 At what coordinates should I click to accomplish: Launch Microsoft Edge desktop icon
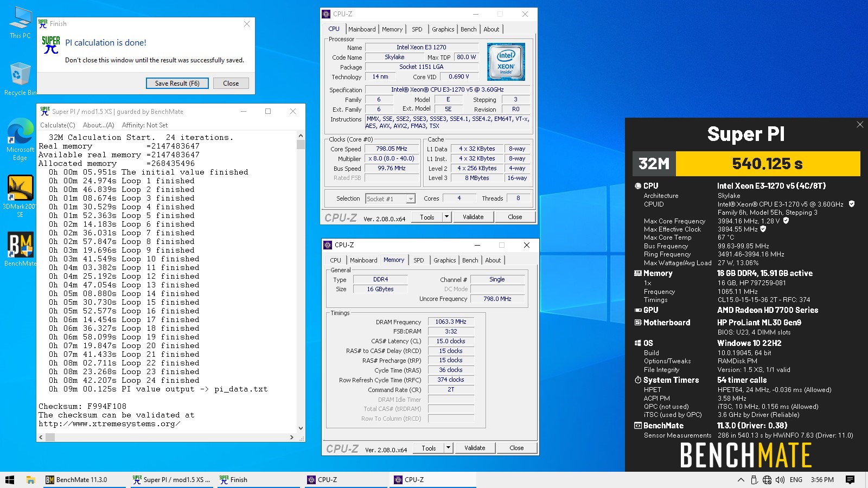(20, 140)
